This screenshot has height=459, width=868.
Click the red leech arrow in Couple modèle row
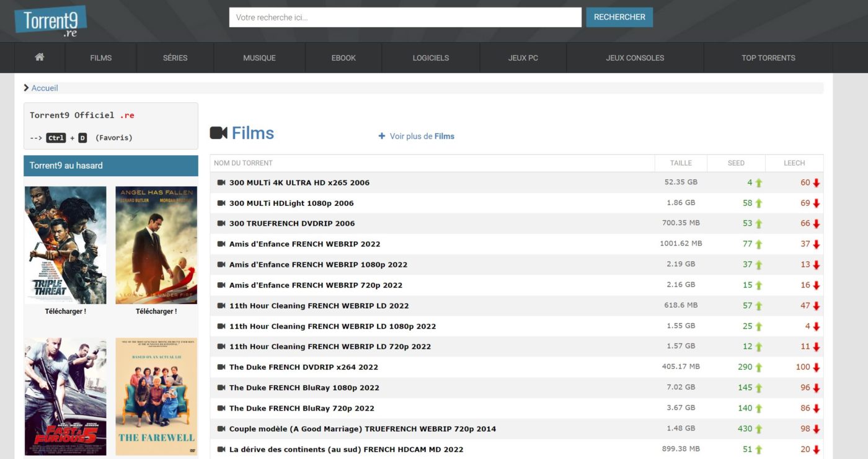817,429
